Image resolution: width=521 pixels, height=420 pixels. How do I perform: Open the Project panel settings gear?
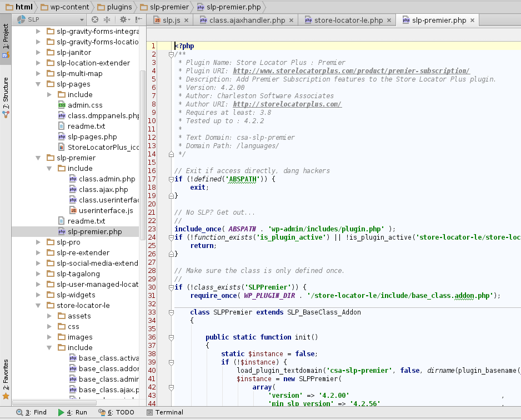click(x=123, y=19)
